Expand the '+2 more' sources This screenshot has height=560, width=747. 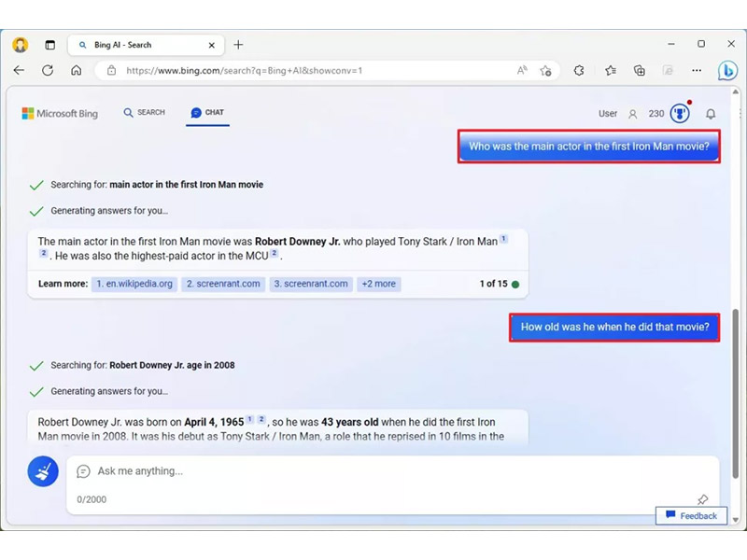(x=379, y=284)
